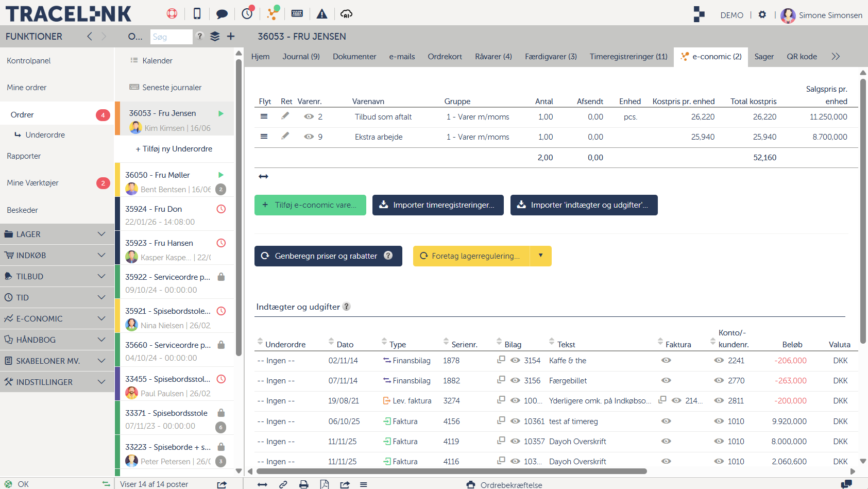Image resolution: width=868 pixels, height=489 pixels.
Task: Toggle eye icon for 'Ekstra arbejde' row
Action: point(309,137)
